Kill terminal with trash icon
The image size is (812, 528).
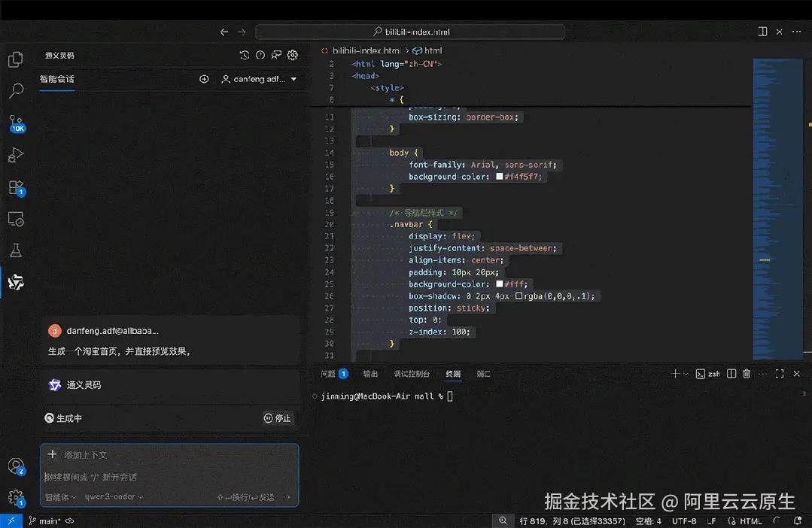coord(747,374)
